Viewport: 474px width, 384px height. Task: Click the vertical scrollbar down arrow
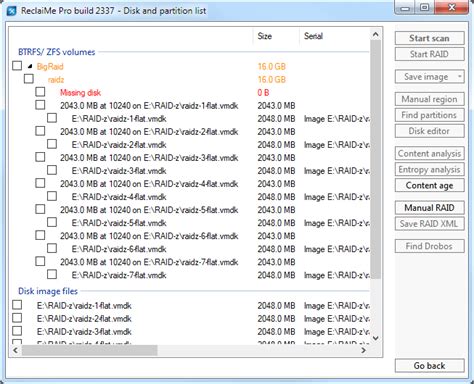click(x=375, y=338)
